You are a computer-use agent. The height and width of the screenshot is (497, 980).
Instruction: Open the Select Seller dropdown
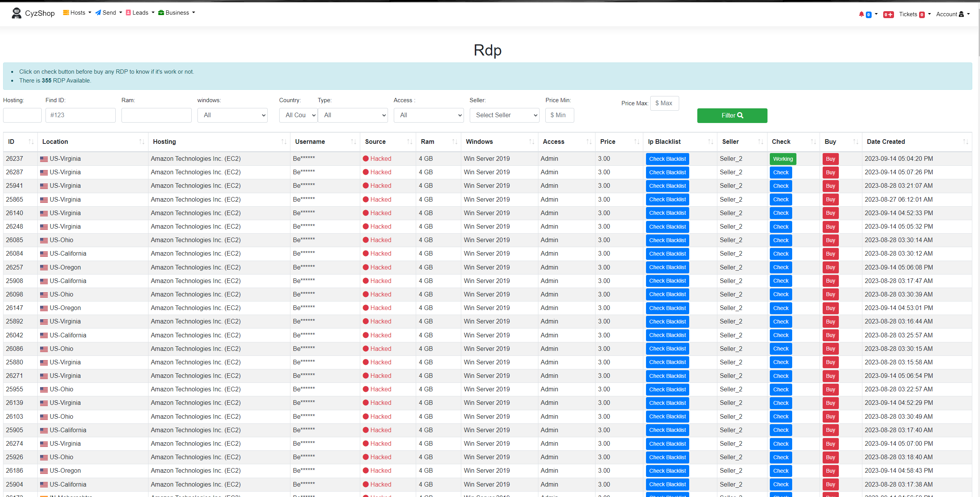(504, 115)
